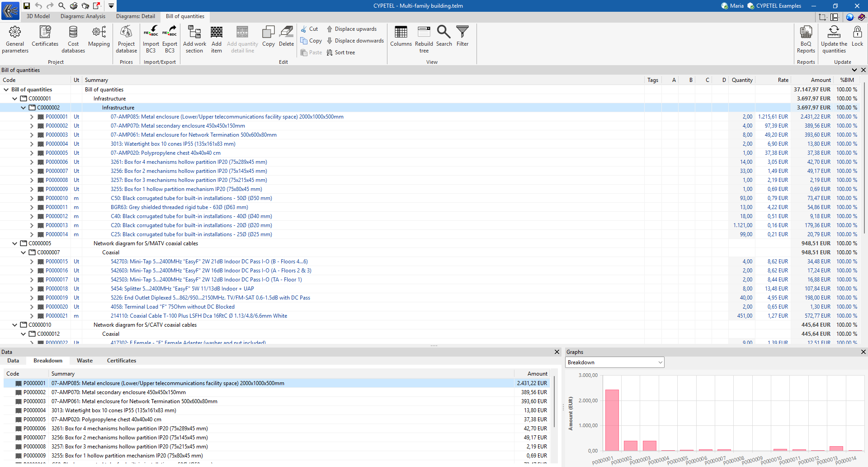The image size is (868, 467).
Task: Open the Certificates tool in the ribbon
Action: 45,36
